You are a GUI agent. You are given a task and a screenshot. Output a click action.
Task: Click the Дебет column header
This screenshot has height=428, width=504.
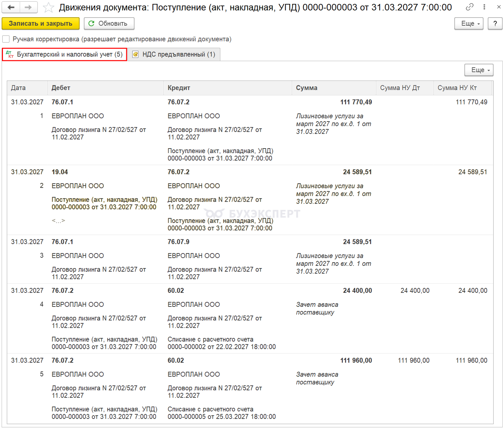[106, 88]
